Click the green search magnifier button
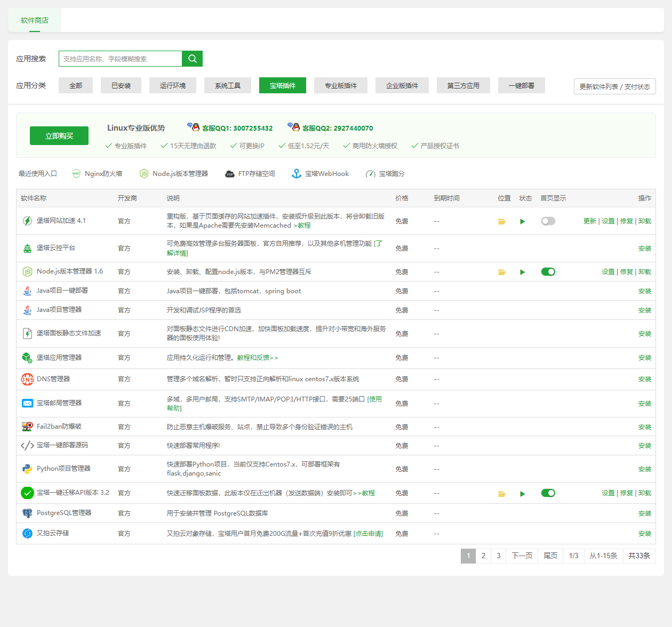 [192, 59]
